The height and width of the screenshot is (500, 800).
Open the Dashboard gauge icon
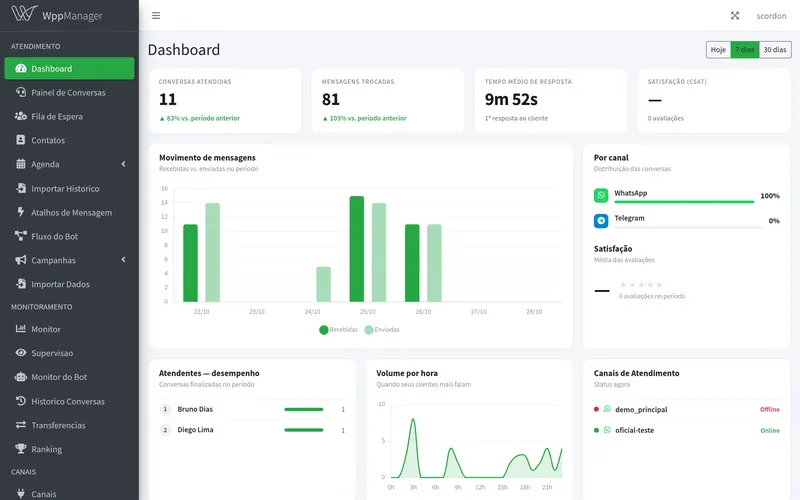coord(21,68)
